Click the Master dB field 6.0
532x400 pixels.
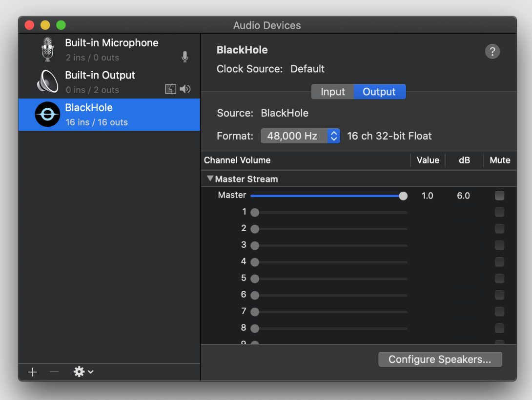(x=463, y=196)
